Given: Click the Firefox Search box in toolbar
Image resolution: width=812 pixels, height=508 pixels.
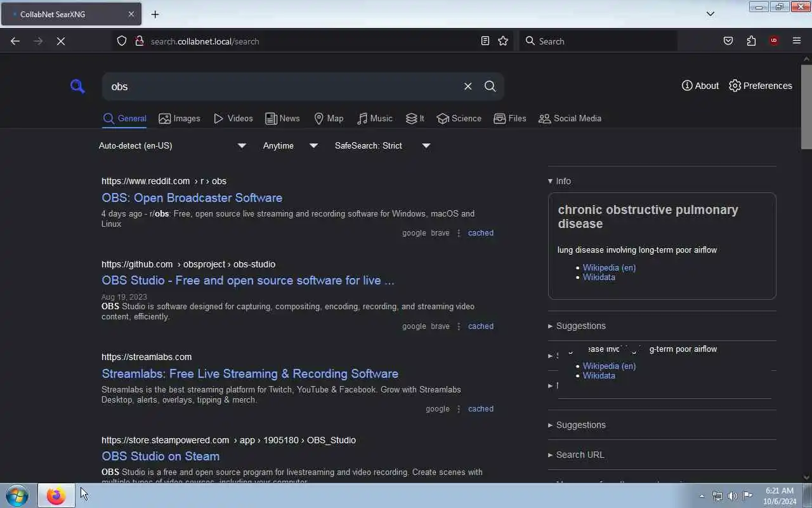Looking at the screenshot, I should pos(598,41).
